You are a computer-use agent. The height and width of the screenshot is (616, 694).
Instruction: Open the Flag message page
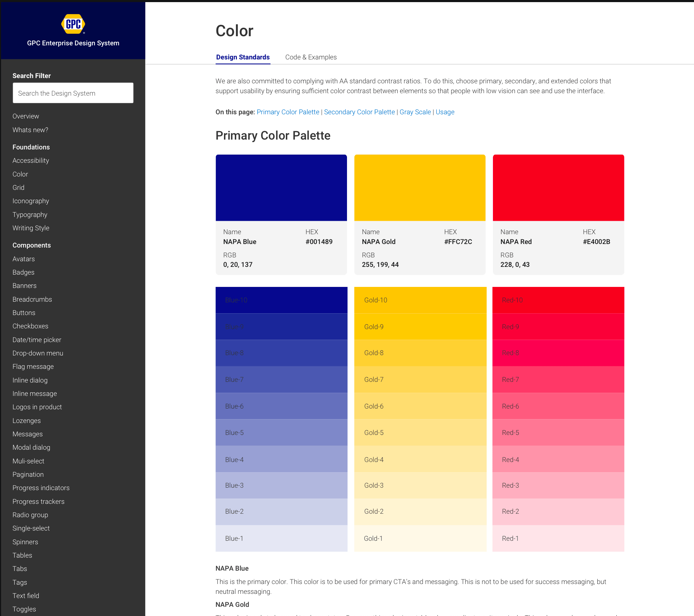[x=33, y=366]
